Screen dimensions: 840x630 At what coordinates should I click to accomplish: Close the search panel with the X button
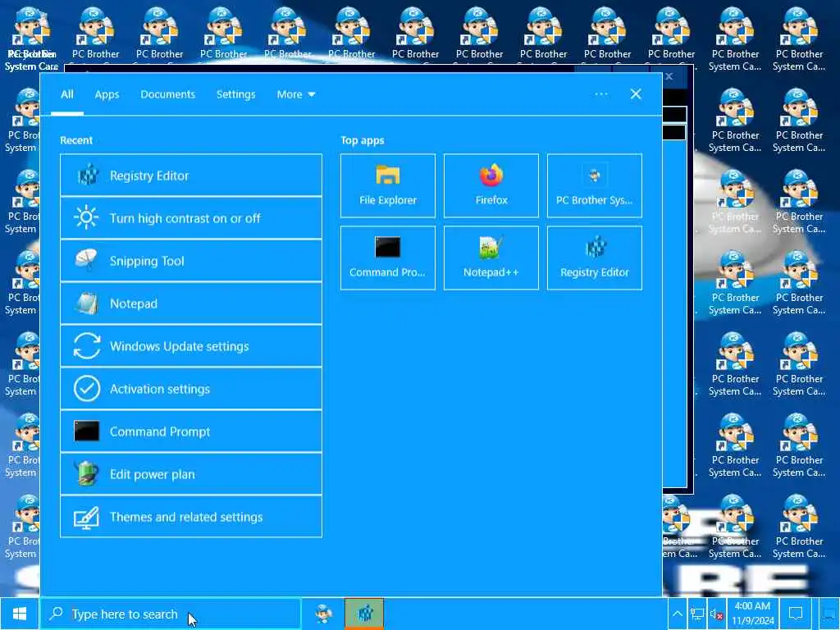636,94
